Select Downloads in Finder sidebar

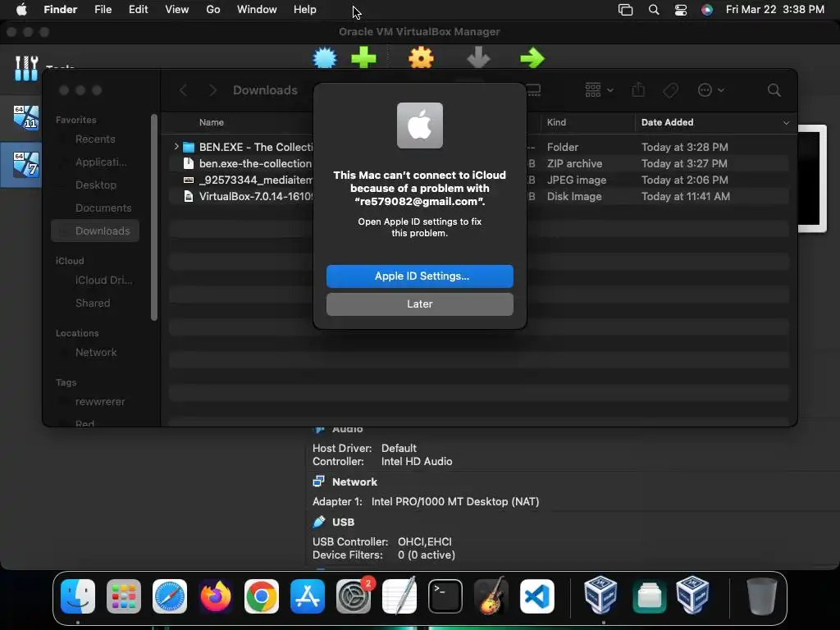95,231
